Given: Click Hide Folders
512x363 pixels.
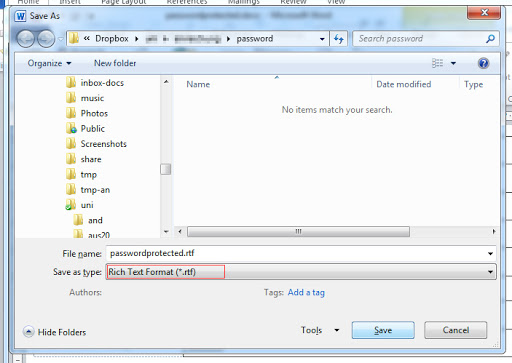Looking at the screenshot, I should point(62,332).
